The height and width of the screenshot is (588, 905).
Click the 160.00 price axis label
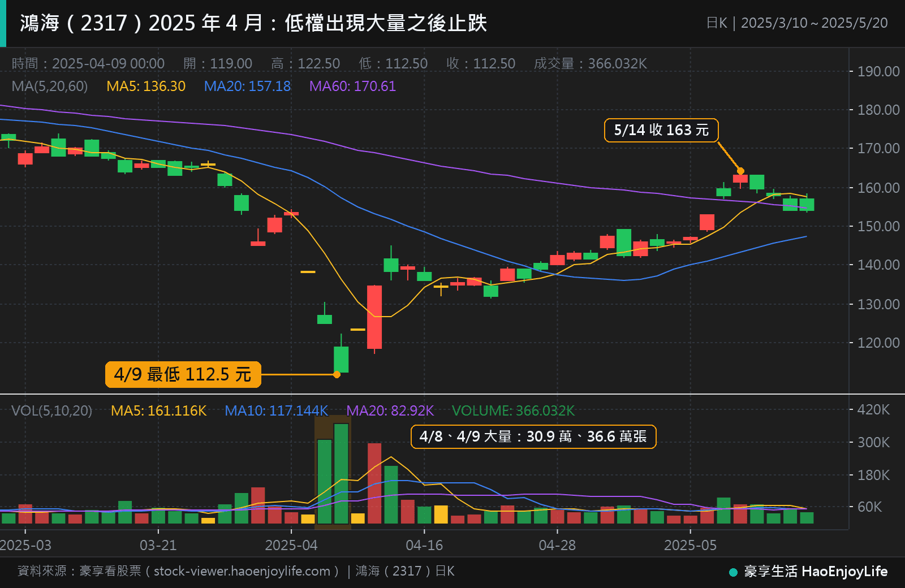tap(878, 188)
